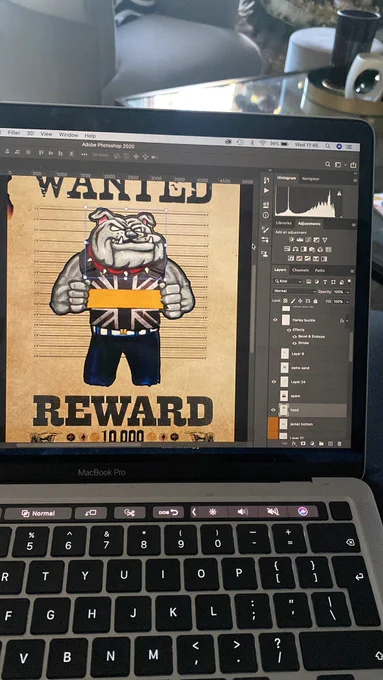The width and height of the screenshot is (383, 680).
Task: Open the Info panel icon
Action: point(265,216)
